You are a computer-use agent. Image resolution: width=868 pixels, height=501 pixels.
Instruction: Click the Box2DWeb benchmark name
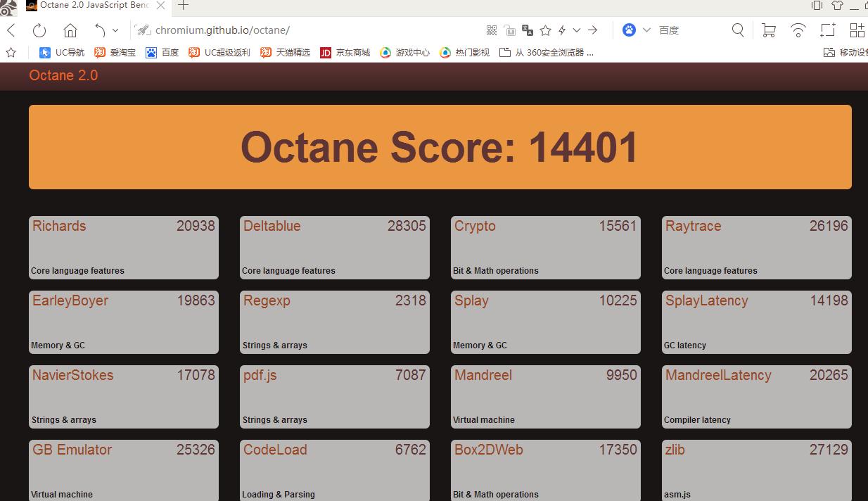489,450
